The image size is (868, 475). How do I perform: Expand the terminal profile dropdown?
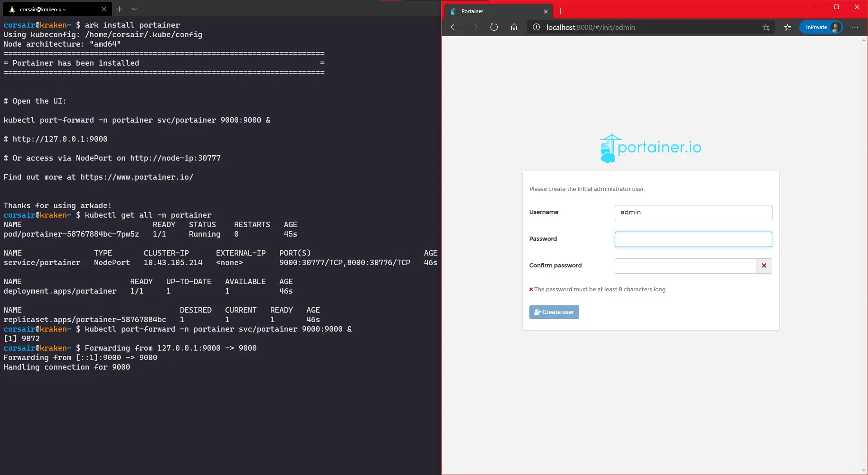[x=134, y=9]
